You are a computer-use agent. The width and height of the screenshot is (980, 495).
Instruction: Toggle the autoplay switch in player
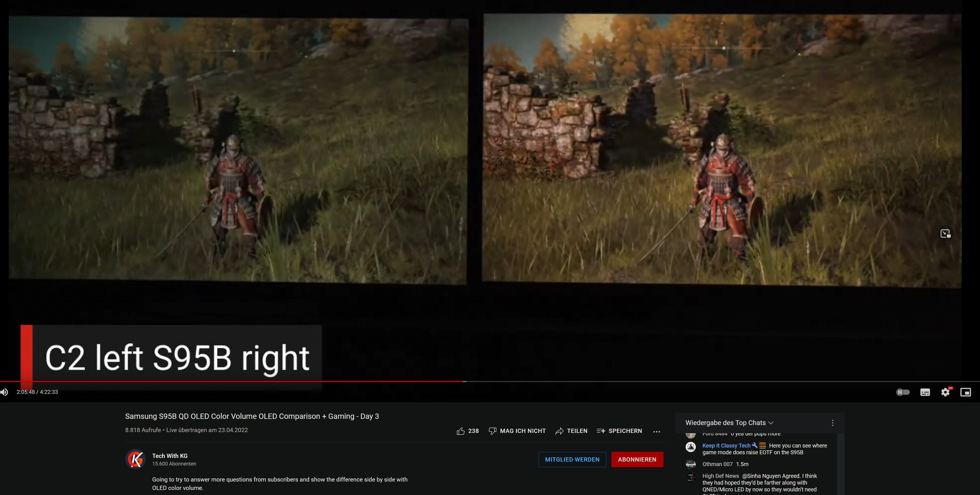pos(903,392)
